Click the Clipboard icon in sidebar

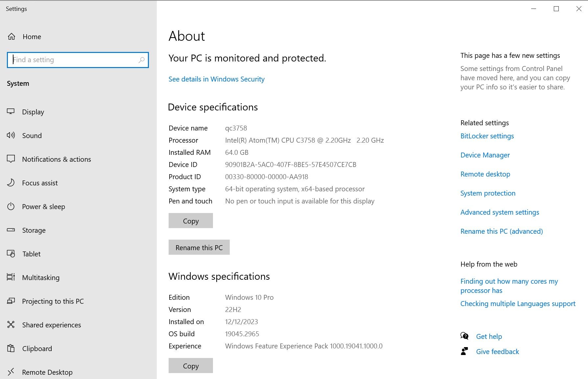pos(11,348)
